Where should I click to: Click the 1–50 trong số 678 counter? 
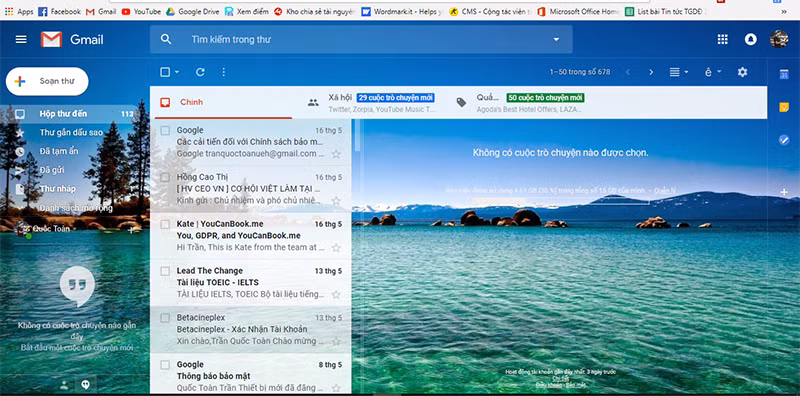click(580, 72)
